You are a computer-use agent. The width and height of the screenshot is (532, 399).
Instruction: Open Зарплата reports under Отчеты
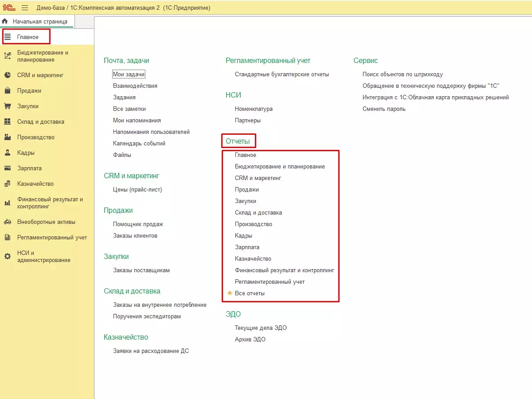point(247,247)
